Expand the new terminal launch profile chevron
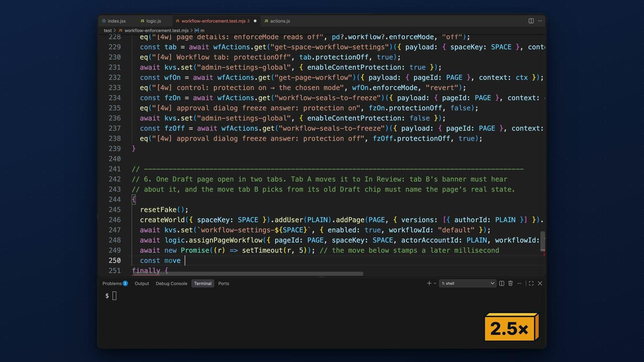The width and height of the screenshot is (644, 362). point(435,284)
